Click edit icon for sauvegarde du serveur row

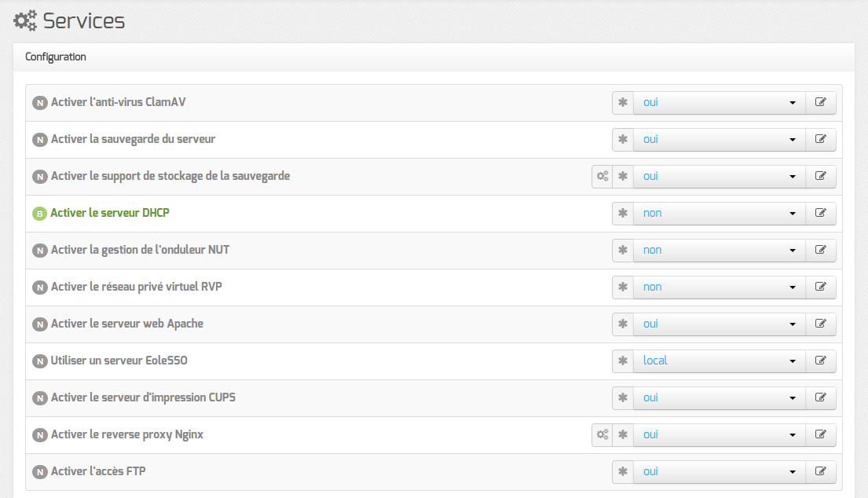(820, 140)
